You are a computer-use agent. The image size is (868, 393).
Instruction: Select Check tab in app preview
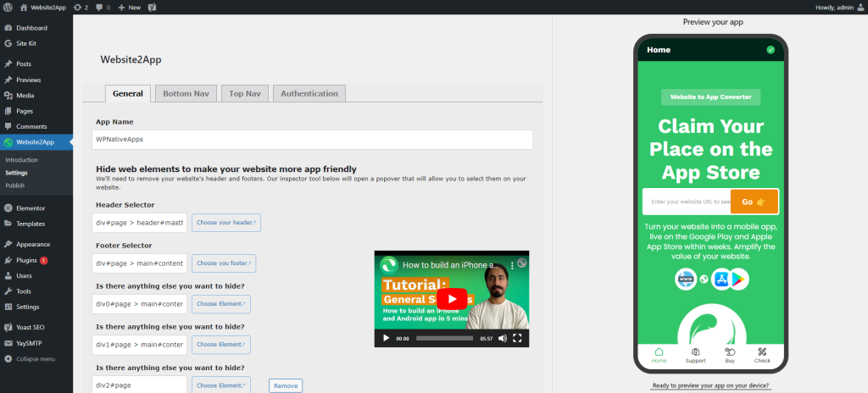762,356
